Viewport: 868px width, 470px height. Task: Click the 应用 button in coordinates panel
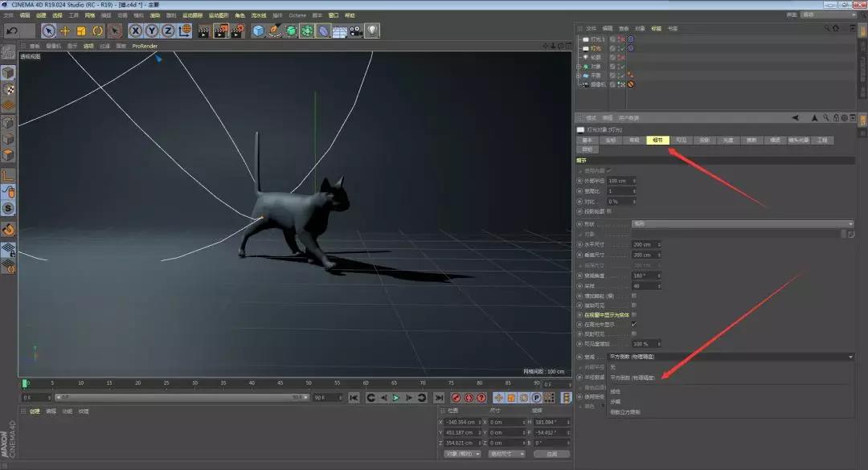[551, 454]
